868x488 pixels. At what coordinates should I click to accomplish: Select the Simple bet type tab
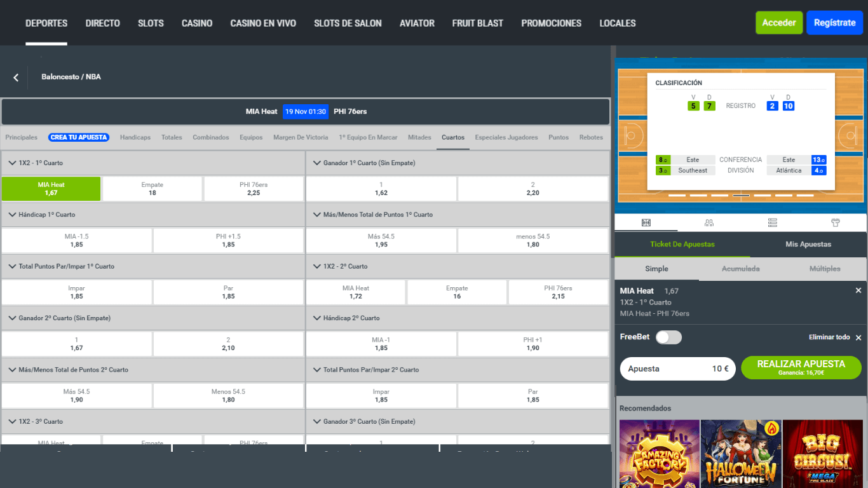(x=657, y=269)
